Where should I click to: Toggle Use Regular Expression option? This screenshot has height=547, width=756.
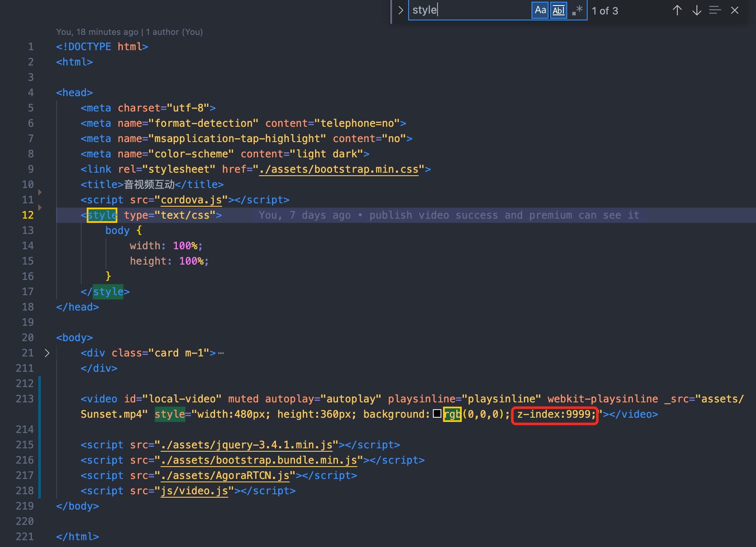tap(577, 10)
